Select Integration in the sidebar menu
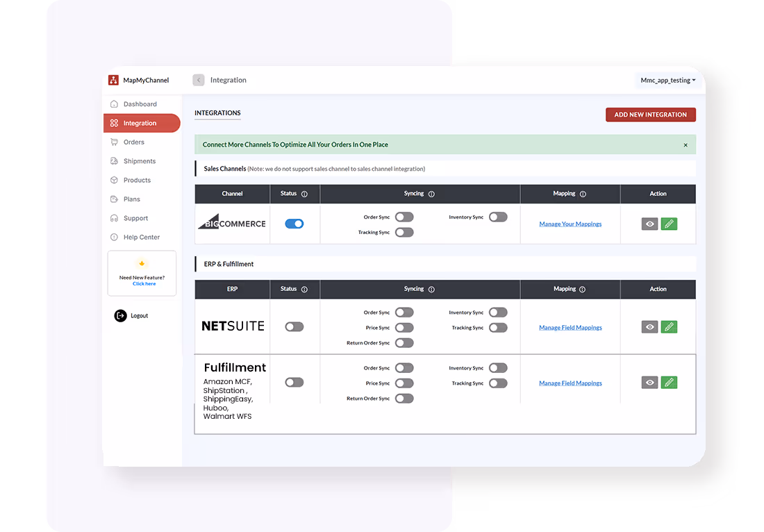 [x=136, y=123]
